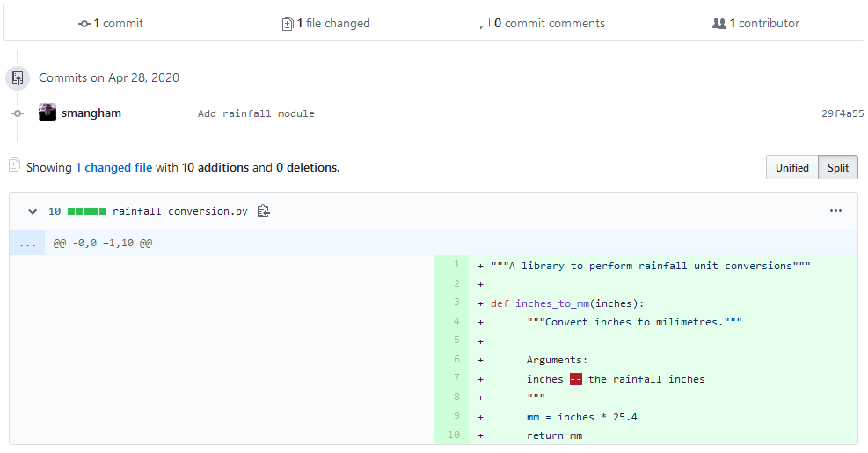Click the repo push icon beside 'Commits on Apr 28, 2020'
Viewport: 868px width, 453px height.
18,77
